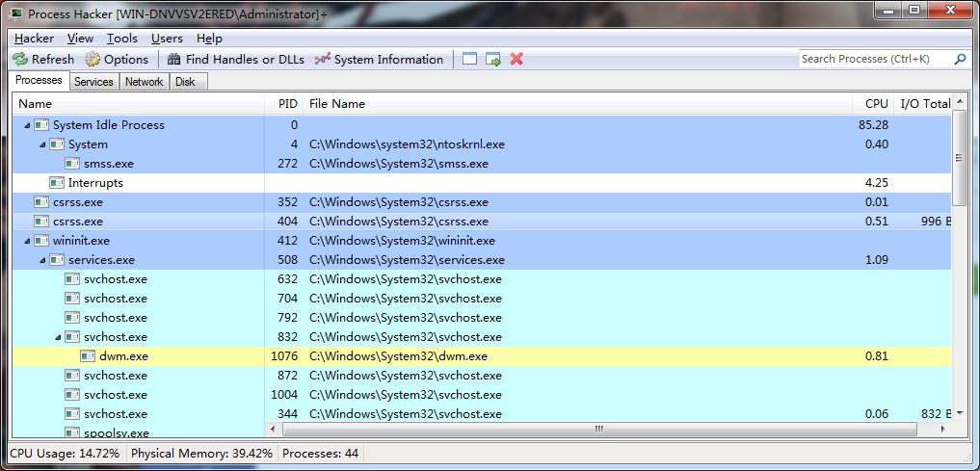The height and width of the screenshot is (471, 980).
Task: Sort by CPU column header
Action: (x=873, y=104)
